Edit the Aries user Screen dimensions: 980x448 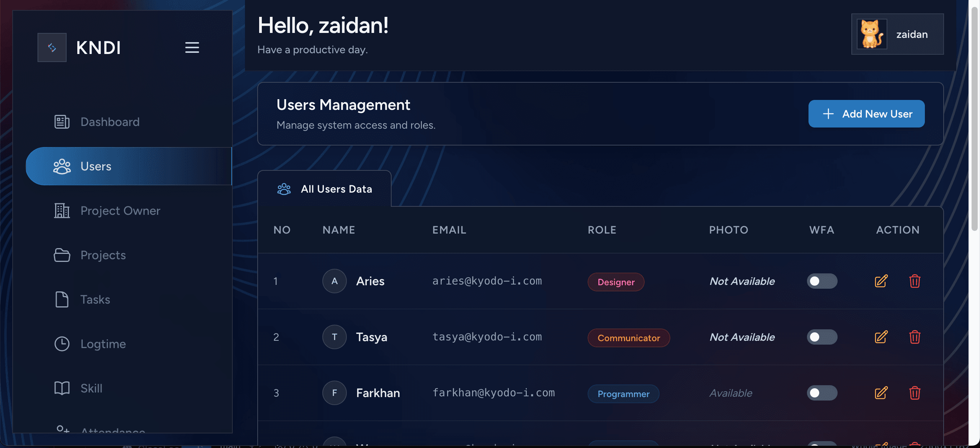881,281
